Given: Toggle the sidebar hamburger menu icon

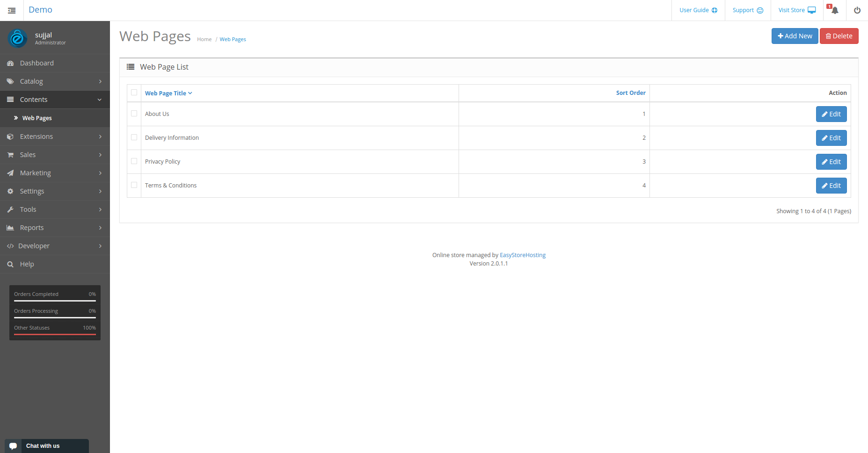Looking at the screenshot, I should point(12,10).
